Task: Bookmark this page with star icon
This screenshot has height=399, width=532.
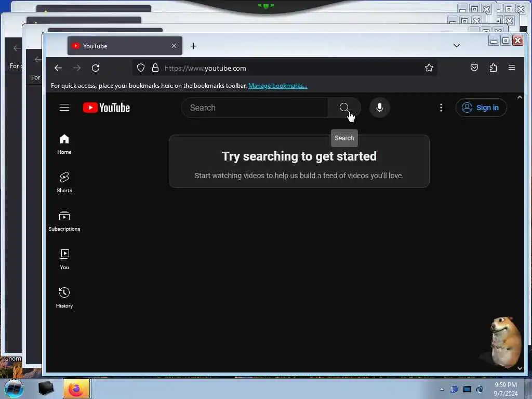Action: [429, 68]
